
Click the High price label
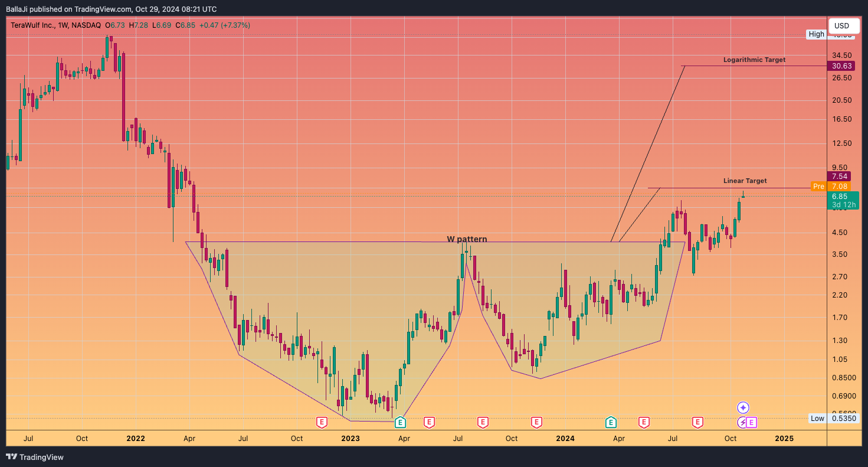(x=817, y=34)
